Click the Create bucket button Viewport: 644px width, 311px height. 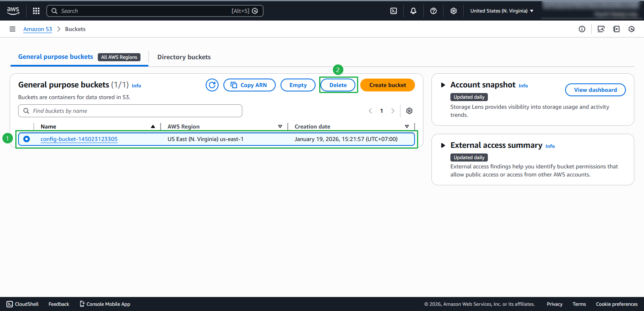(387, 85)
